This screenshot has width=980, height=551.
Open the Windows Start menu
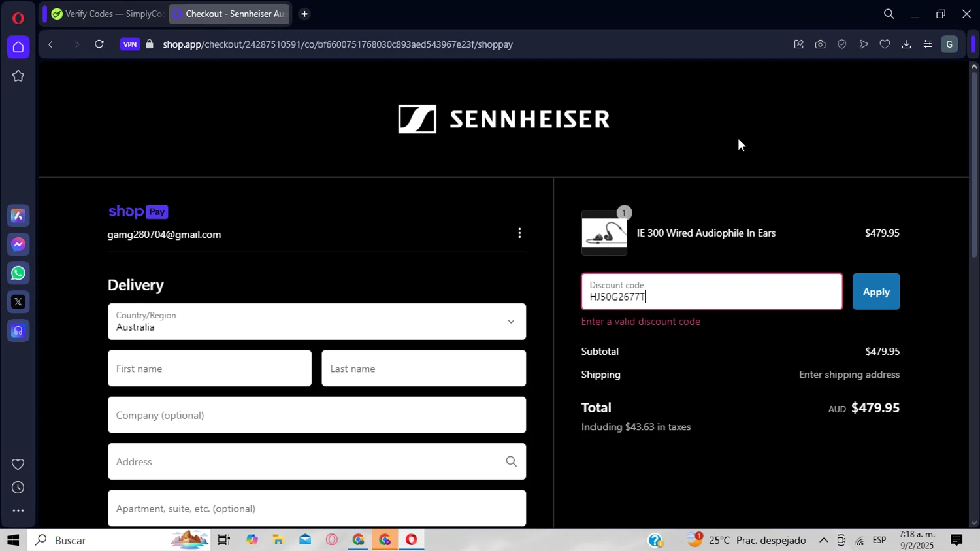click(13, 540)
